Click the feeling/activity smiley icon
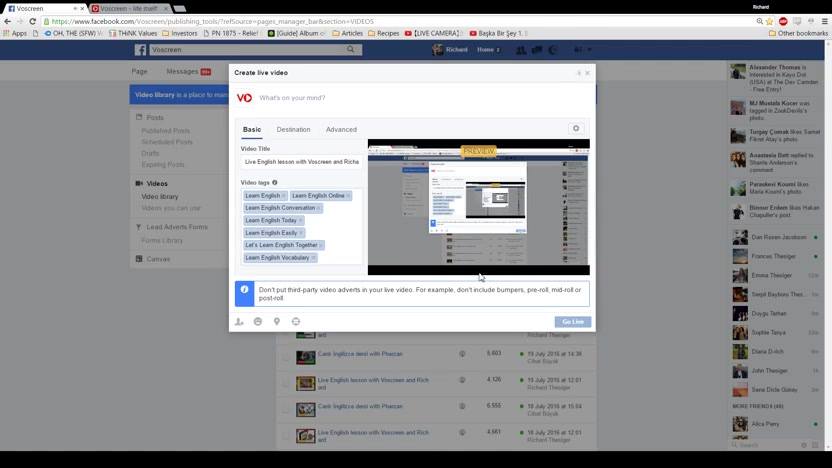The image size is (832, 468). point(258,322)
